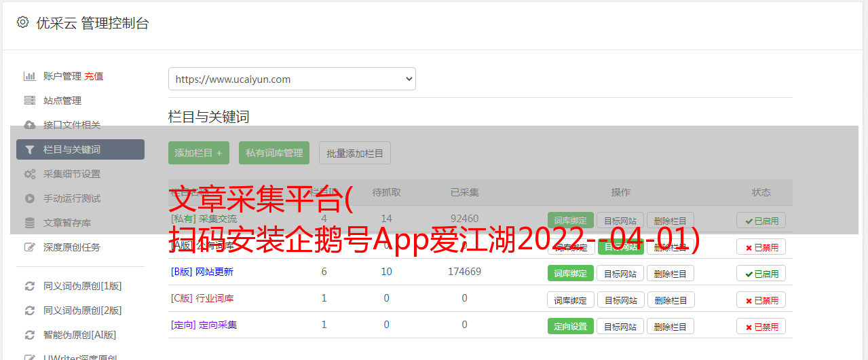Image resolution: width=868 pixels, height=360 pixels.
Task: Click 词库绑定 in the 采集交流 row
Action: (571, 220)
